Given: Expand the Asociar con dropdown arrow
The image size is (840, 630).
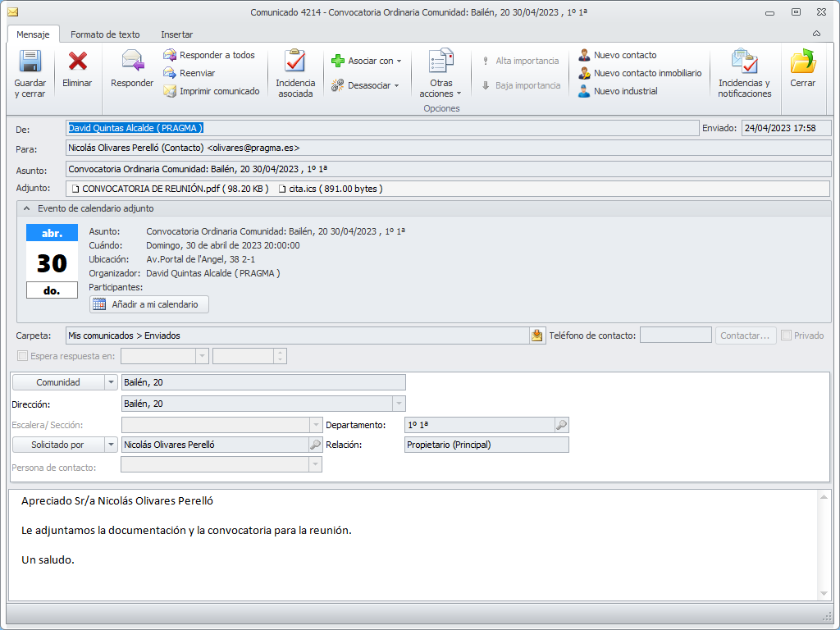Looking at the screenshot, I should [x=399, y=61].
